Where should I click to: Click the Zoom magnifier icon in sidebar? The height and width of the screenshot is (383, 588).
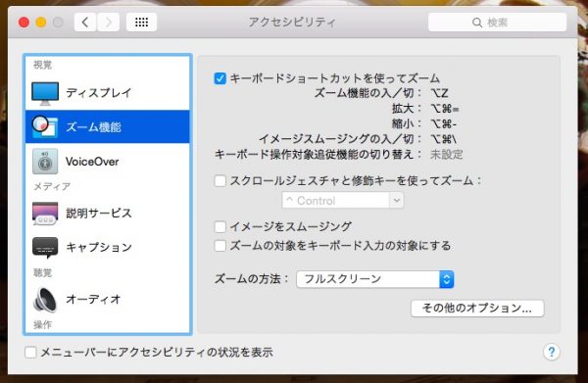45,127
